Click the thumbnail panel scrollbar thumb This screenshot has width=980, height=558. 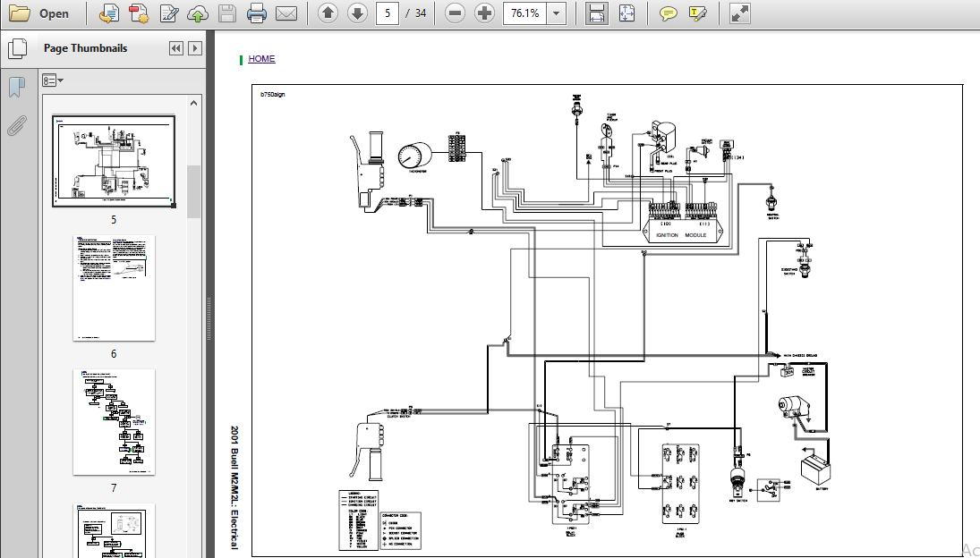[x=193, y=191]
